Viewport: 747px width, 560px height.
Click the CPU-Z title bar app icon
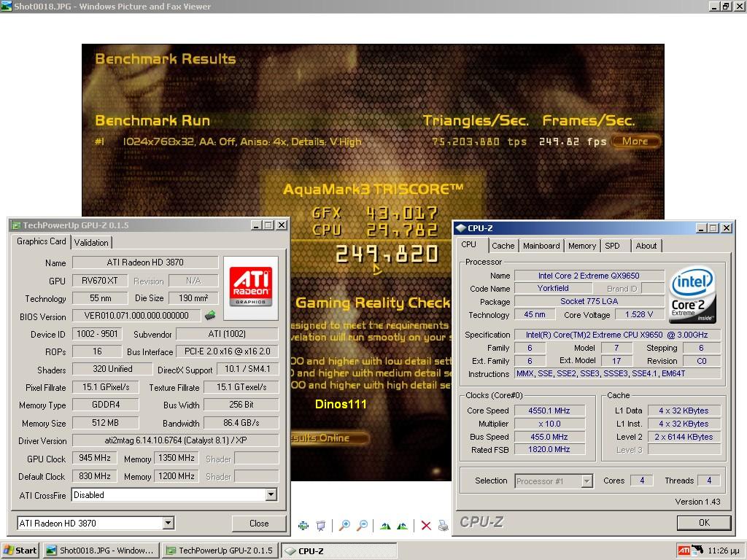460,228
